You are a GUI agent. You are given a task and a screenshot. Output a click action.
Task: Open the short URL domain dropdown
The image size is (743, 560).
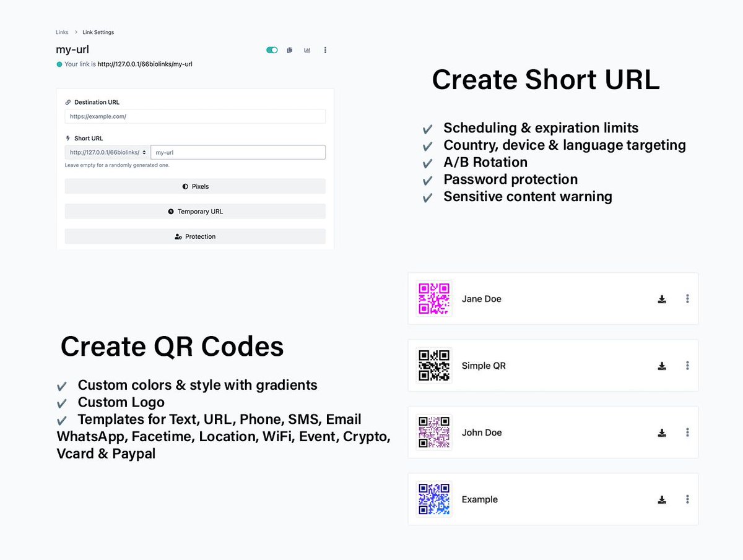pyautogui.click(x=108, y=152)
